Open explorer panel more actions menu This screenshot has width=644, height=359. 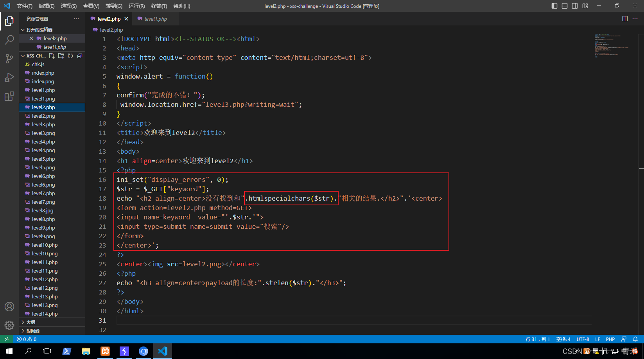click(76, 19)
